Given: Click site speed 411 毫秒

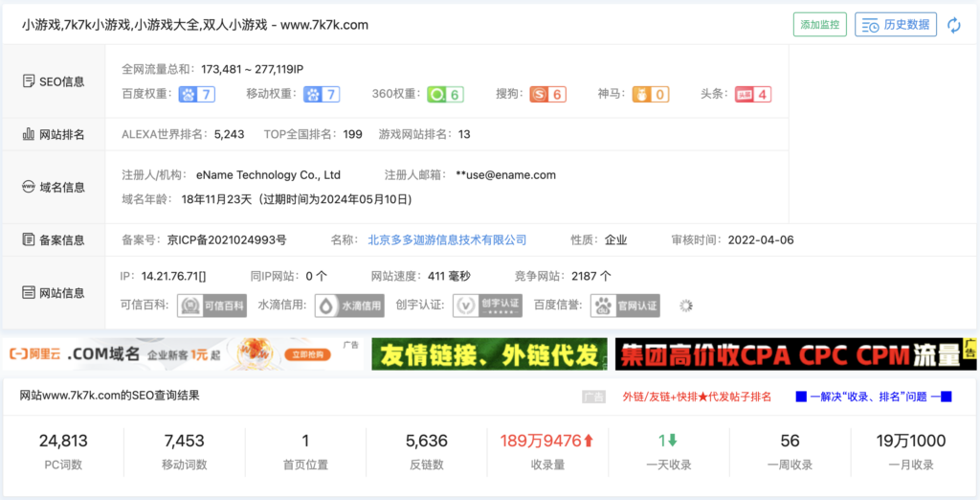Looking at the screenshot, I should (450, 276).
